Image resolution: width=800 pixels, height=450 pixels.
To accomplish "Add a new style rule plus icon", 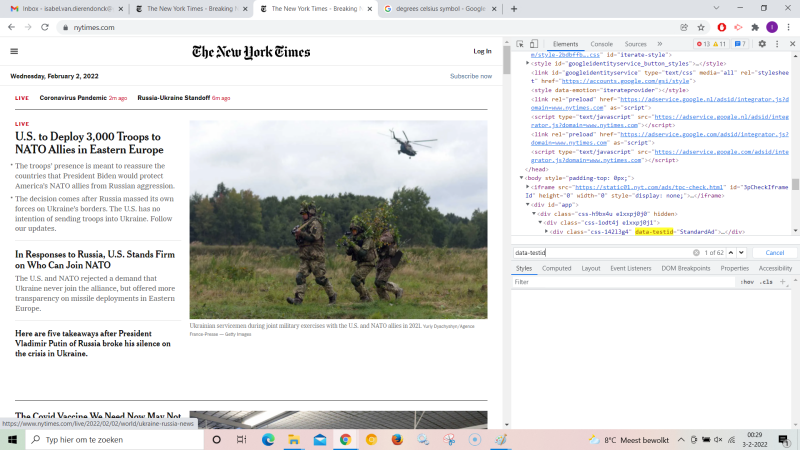I will click(783, 282).
